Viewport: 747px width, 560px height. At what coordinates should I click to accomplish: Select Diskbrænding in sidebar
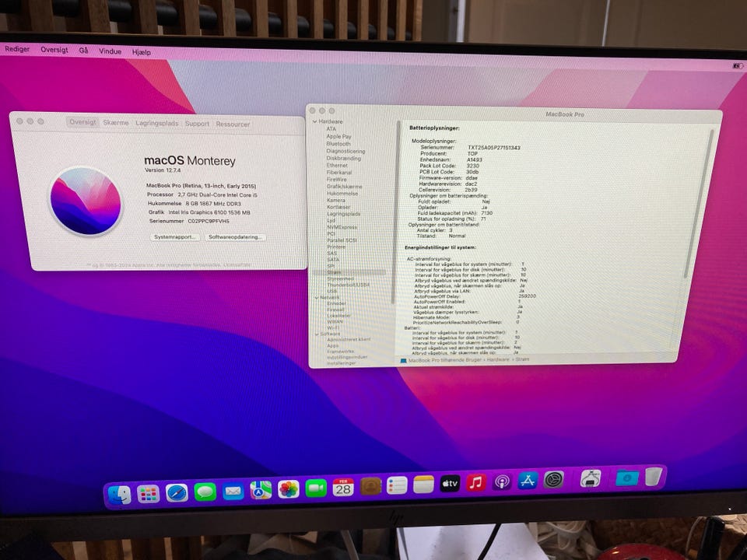coord(343,158)
